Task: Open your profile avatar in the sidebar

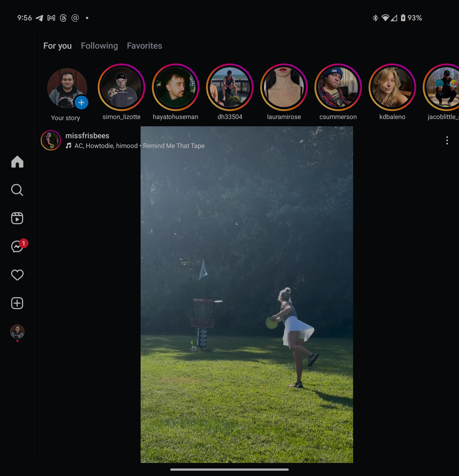Action: click(17, 332)
